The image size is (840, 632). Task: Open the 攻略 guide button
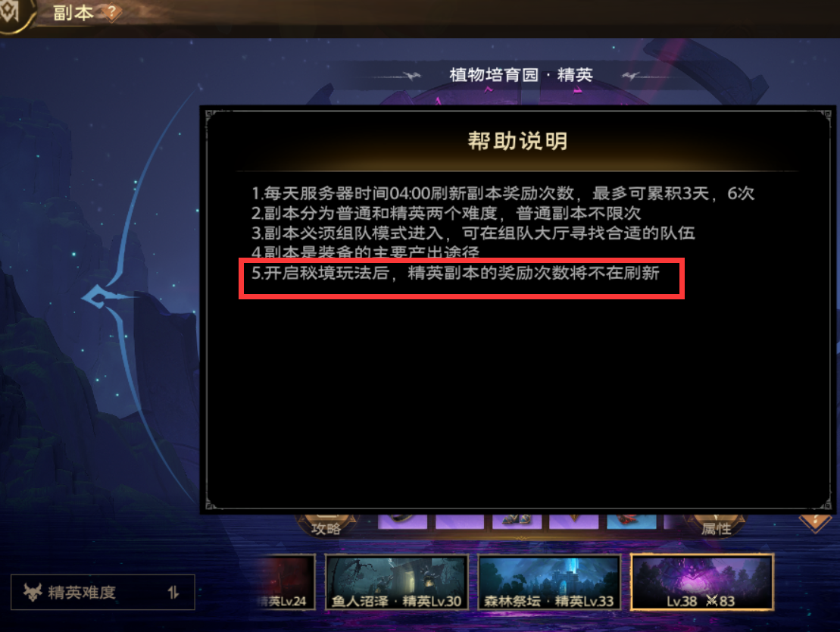coord(326,526)
